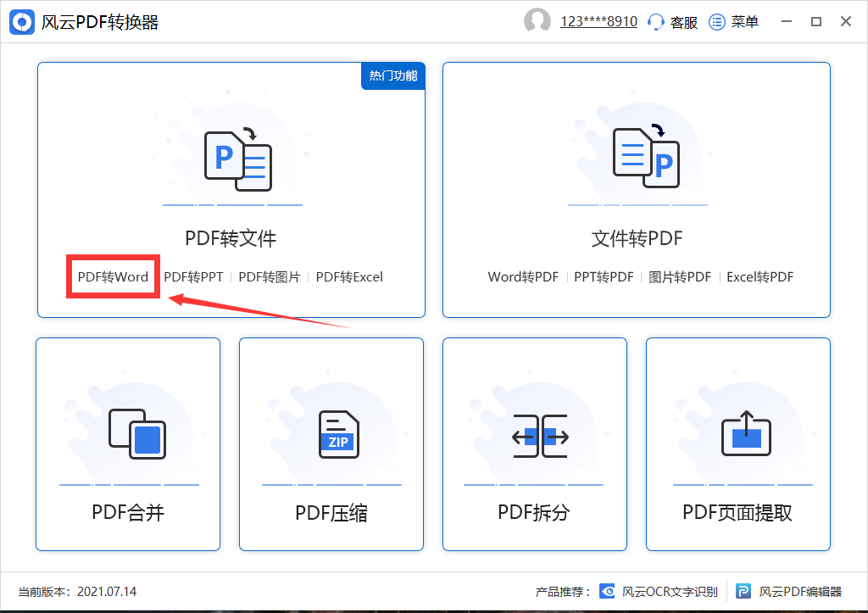
Task: Click the 菜单 list icon
Action: pyautogui.click(x=717, y=22)
